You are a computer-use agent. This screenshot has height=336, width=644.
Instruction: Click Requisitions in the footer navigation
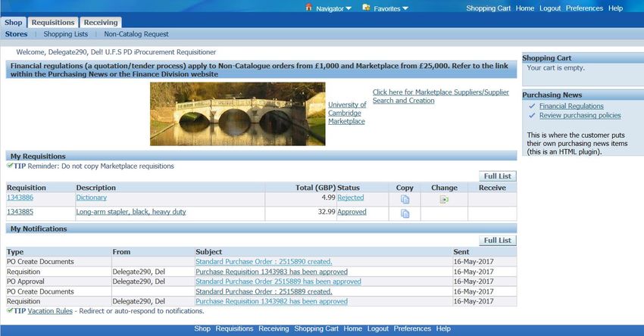pos(234,328)
